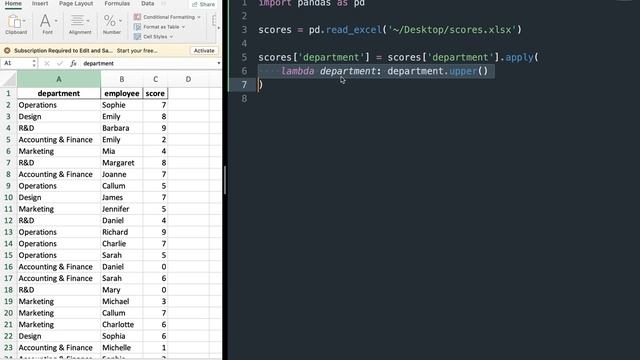Click the score header cell
640x360 pixels.
coord(155,93)
